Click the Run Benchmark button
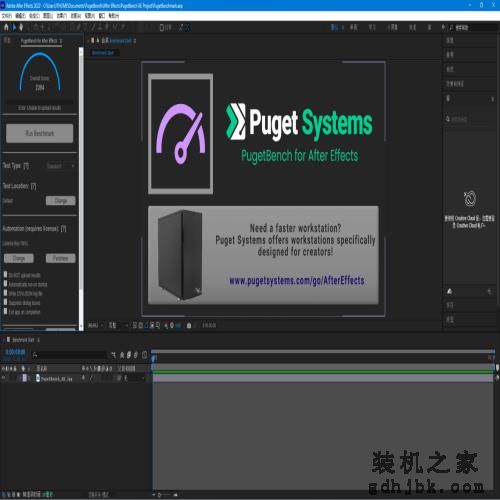Viewport: 500px width, 500px height. [40, 133]
